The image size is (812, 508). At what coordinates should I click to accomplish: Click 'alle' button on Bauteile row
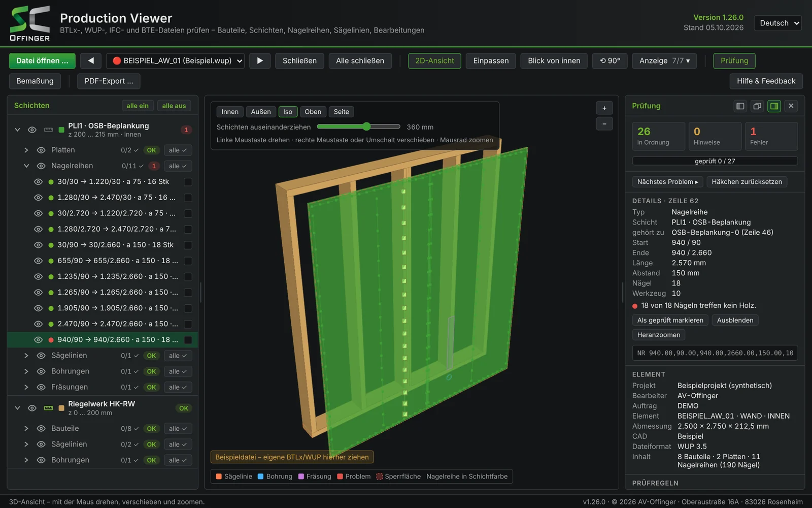pos(178,429)
